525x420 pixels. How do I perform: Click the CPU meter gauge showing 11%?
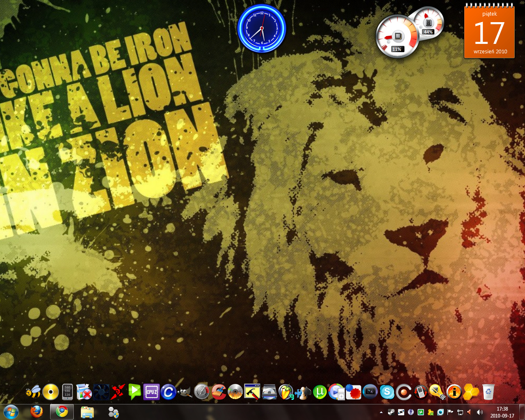[x=397, y=37]
